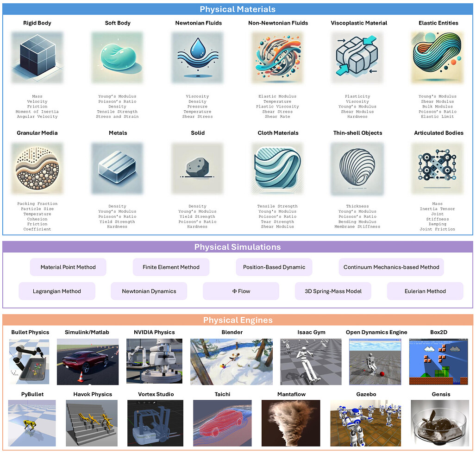Click the Φ Flow button
This screenshot has width=476, height=454.
tap(241, 291)
